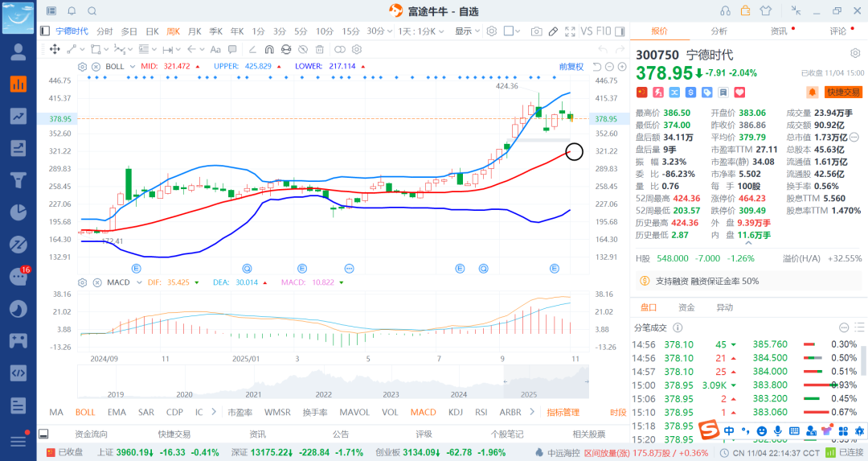
Task: Switch to the 分析 tab
Action: click(x=719, y=31)
